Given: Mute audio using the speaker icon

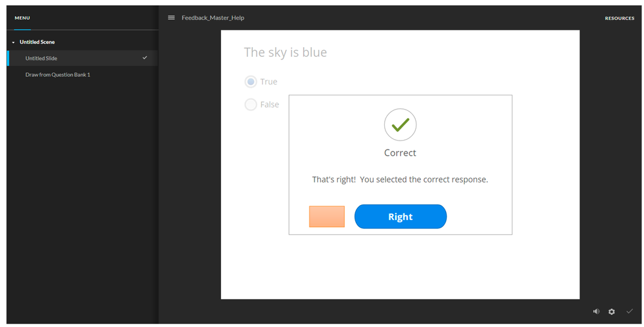Looking at the screenshot, I should pos(596,312).
